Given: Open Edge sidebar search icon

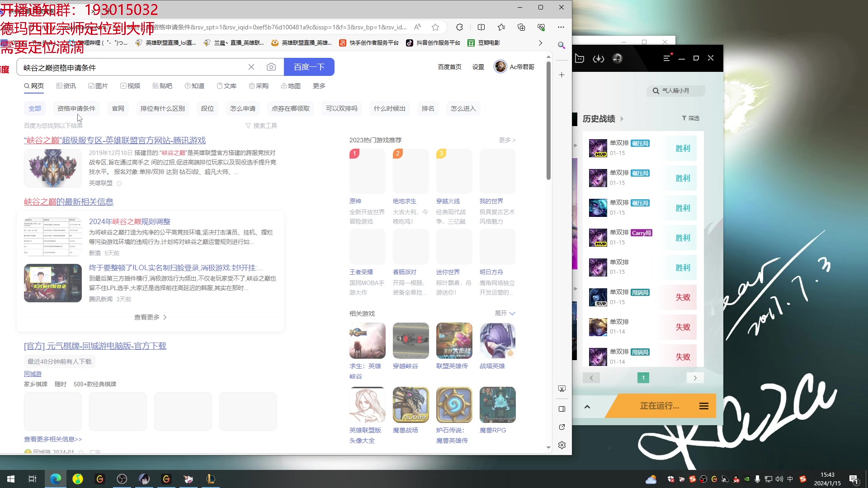Looking at the screenshot, I should tap(561, 45).
